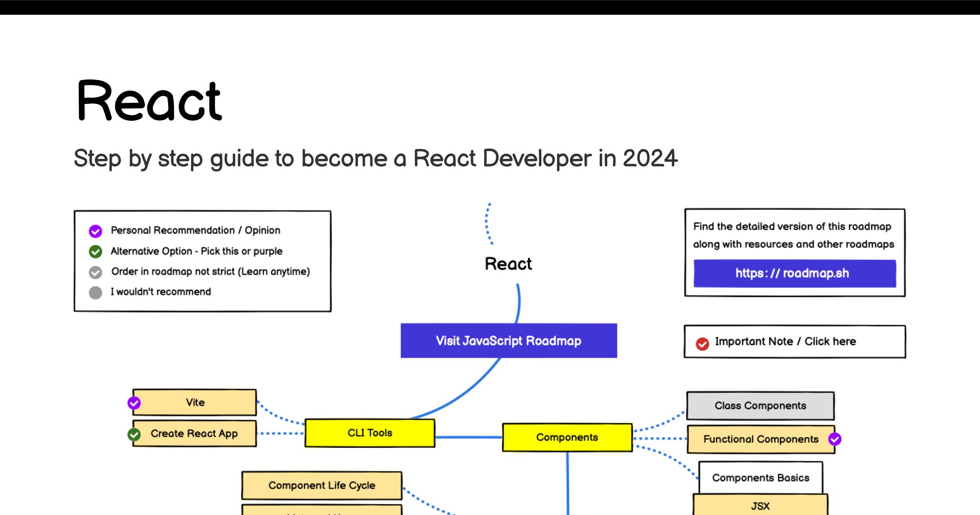Click the purple checkmark on Functional Components
Viewport: 980px width, 515px height.
pyautogui.click(x=835, y=439)
